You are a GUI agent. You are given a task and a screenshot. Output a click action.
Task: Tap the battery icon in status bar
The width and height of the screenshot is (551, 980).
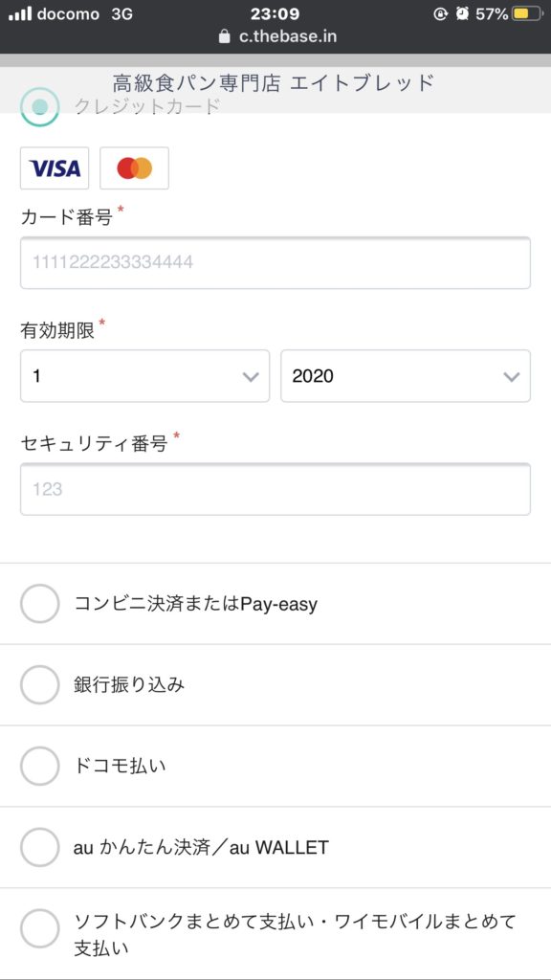528,13
